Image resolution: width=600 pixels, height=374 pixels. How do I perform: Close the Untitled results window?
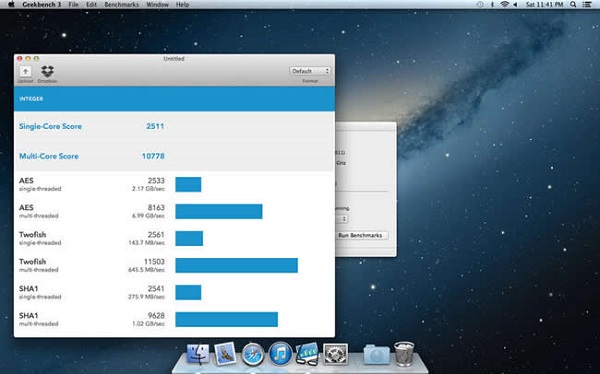tap(20, 59)
